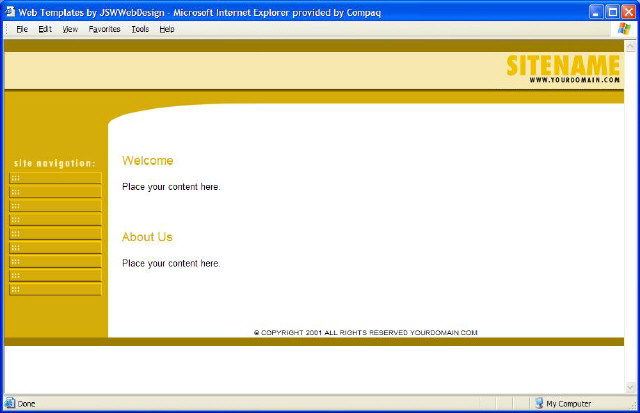
Task: Open the Favorites menu
Action: [104, 29]
